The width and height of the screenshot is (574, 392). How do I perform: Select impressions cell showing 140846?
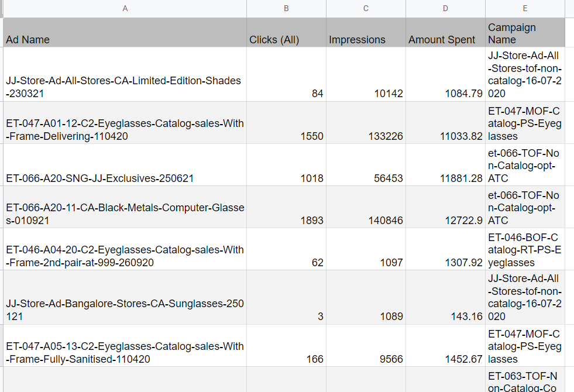point(366,207)
